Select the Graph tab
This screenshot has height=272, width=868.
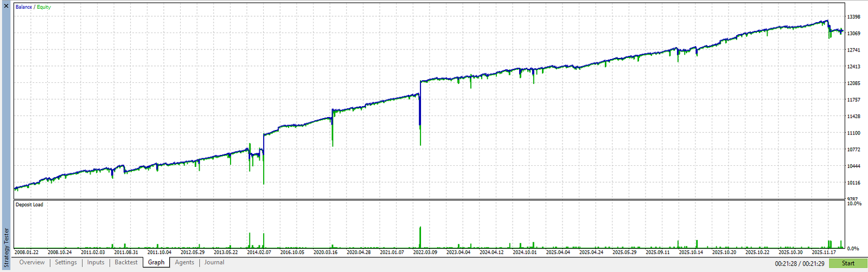(156, 262)
